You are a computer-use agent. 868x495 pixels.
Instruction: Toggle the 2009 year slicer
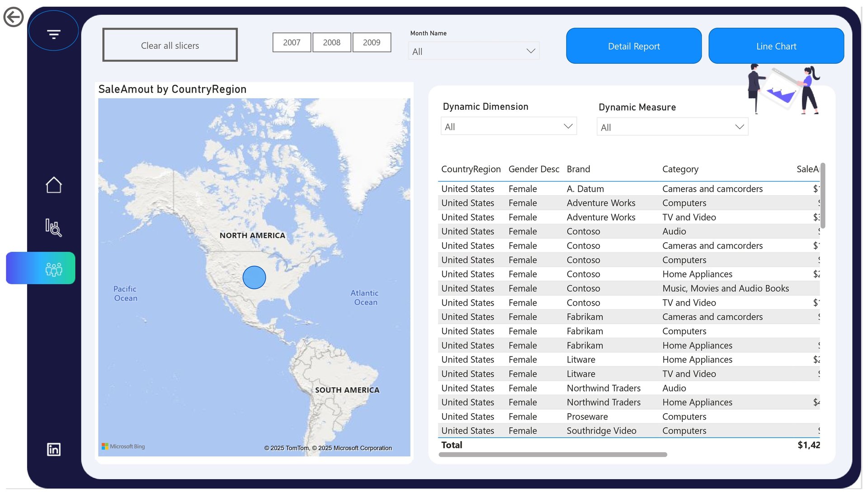point(371,42)
